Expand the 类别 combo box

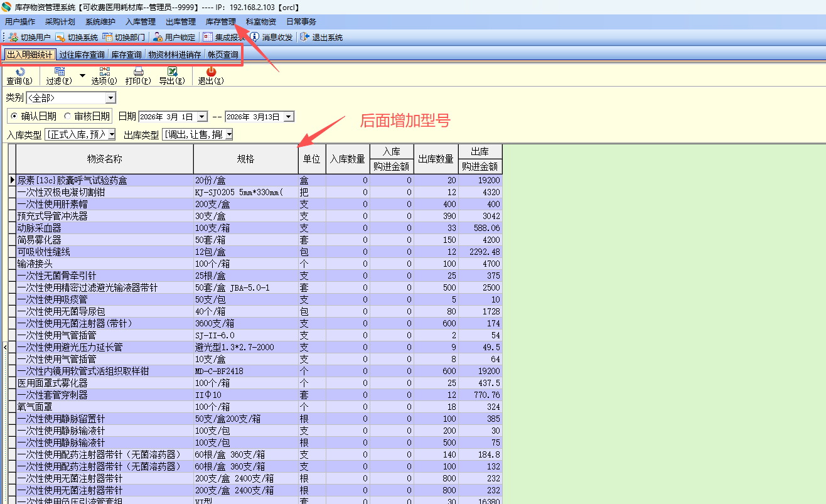click(x=111, y=98)
